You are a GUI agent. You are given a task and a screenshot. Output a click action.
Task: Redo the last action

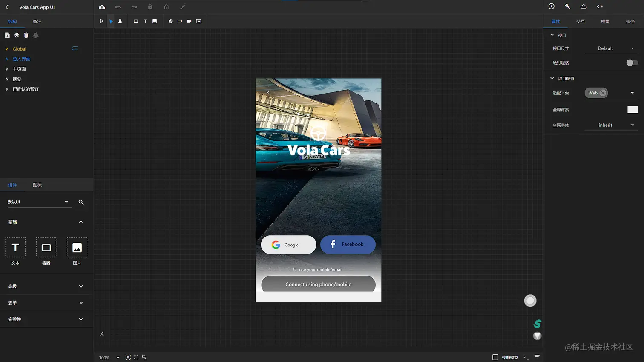click(134, 7)
